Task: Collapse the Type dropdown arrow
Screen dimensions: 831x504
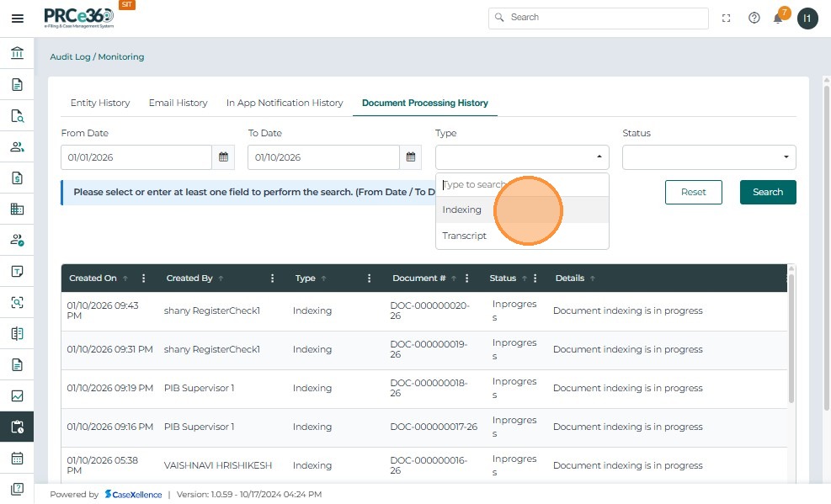Action: [x=599, y=157]
